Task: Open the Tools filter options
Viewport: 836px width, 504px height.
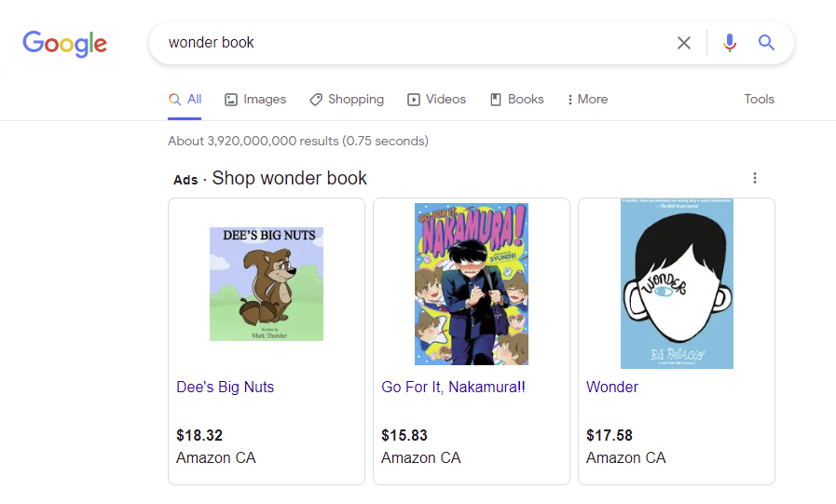Action: [759, 100]
